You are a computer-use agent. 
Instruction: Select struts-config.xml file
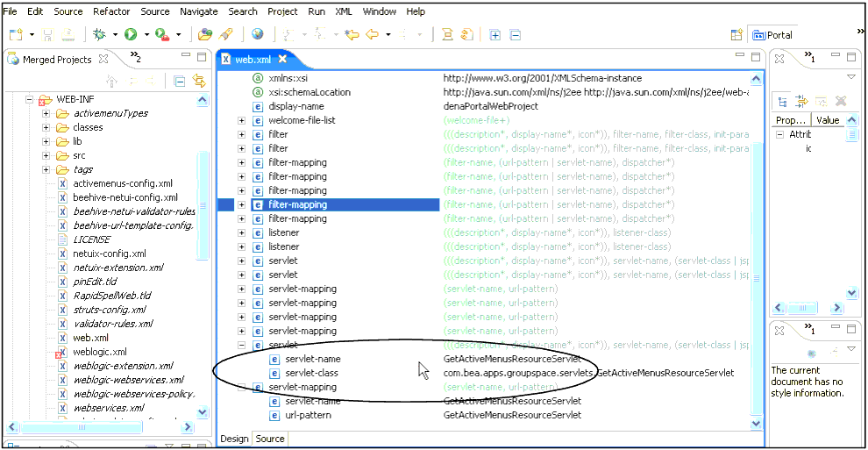pos(110,310)
